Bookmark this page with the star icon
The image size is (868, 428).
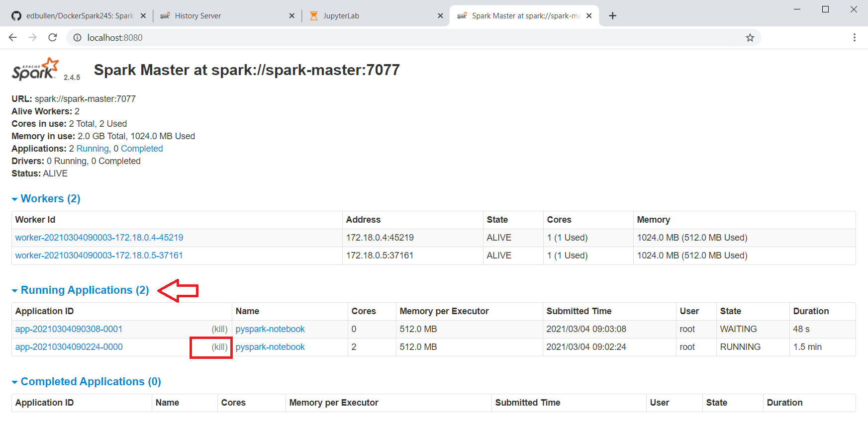(750, 37)
